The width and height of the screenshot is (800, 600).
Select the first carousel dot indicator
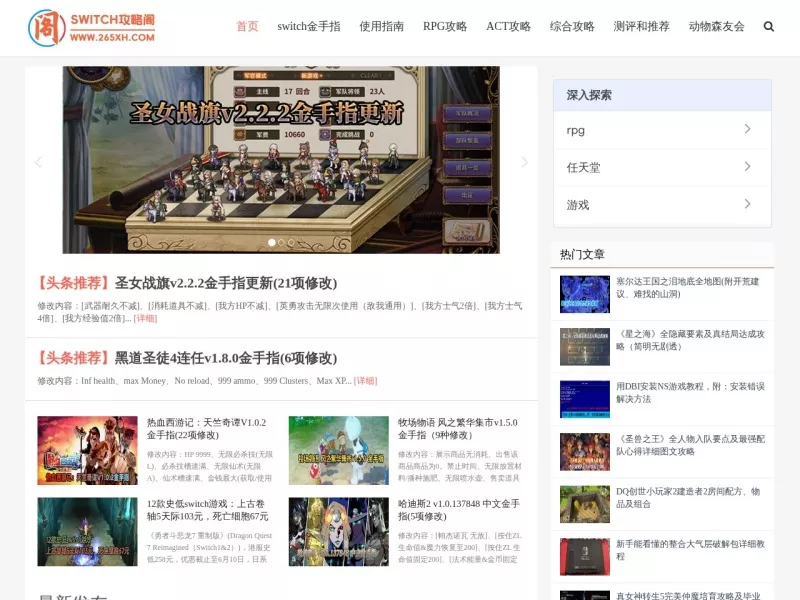(272, 242)
